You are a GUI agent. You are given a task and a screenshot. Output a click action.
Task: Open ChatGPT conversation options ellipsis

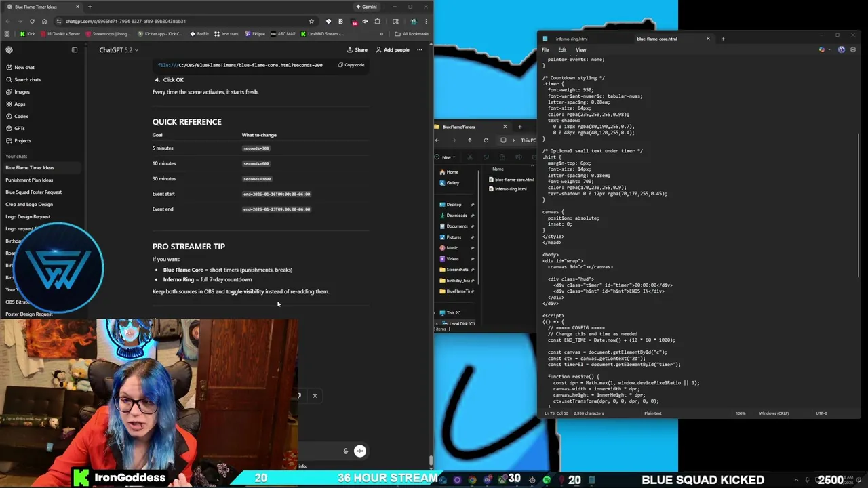[x=419, y=49]
